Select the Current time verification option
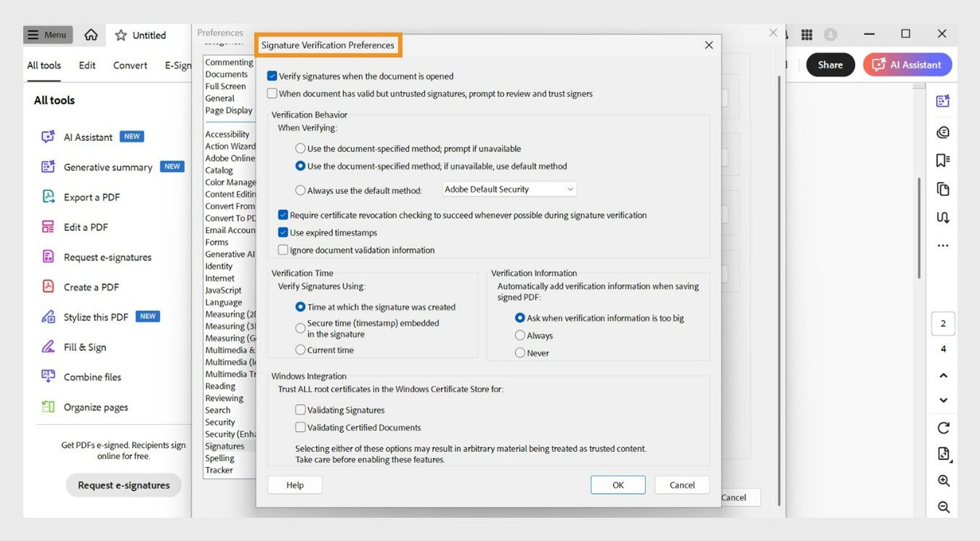Viewport: 980px width, 541px height. [x=300, y=349]
